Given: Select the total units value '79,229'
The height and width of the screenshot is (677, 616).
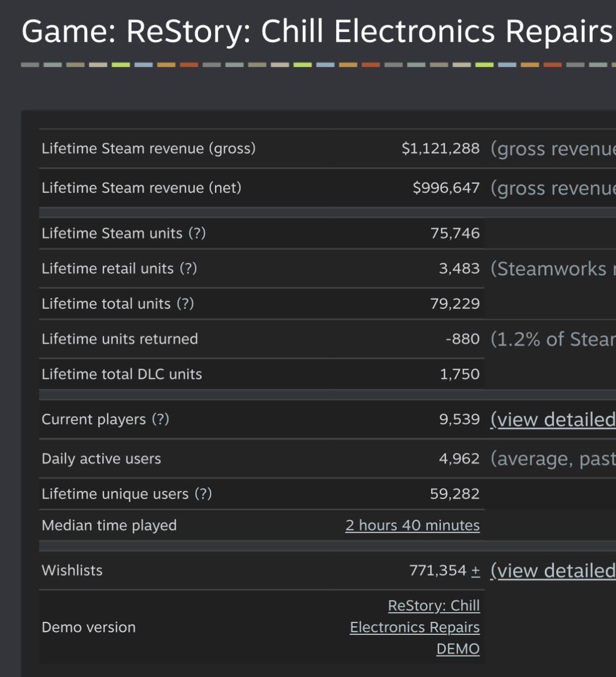Looking at the screenshot, I should [x=455, y=304].
